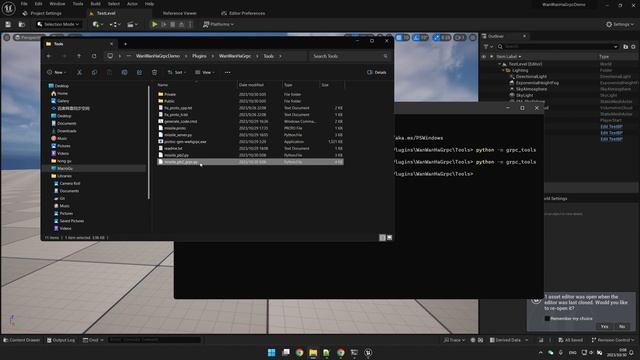640x360 pixels.
Task: Open the Browse content icon beside Save
Action: [22, 24]
